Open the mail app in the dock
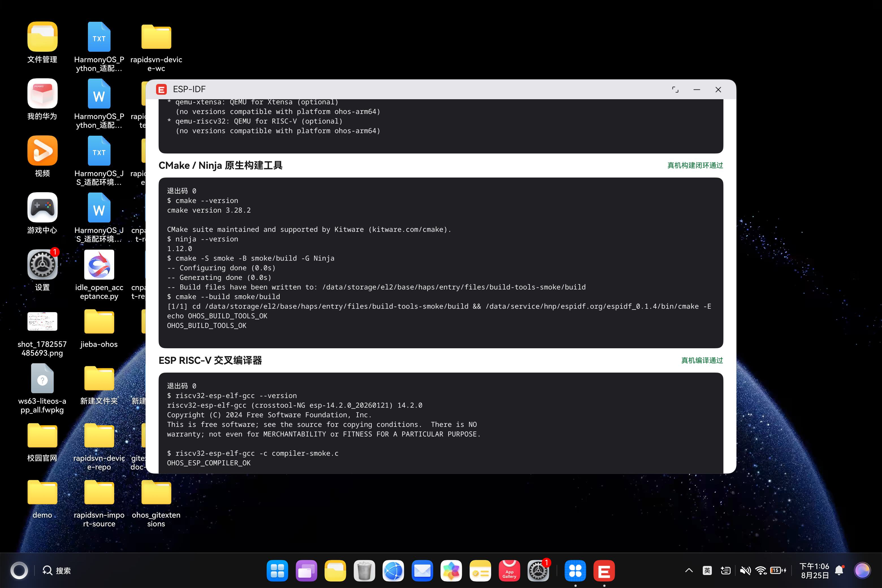Screen dimensions: 882x588 coord(422,570)
